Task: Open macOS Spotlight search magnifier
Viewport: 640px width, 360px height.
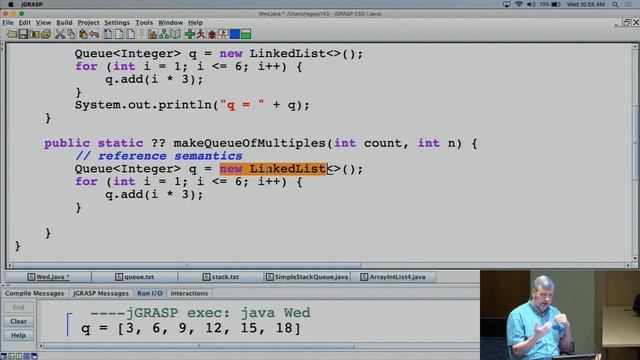Action: 615,4
